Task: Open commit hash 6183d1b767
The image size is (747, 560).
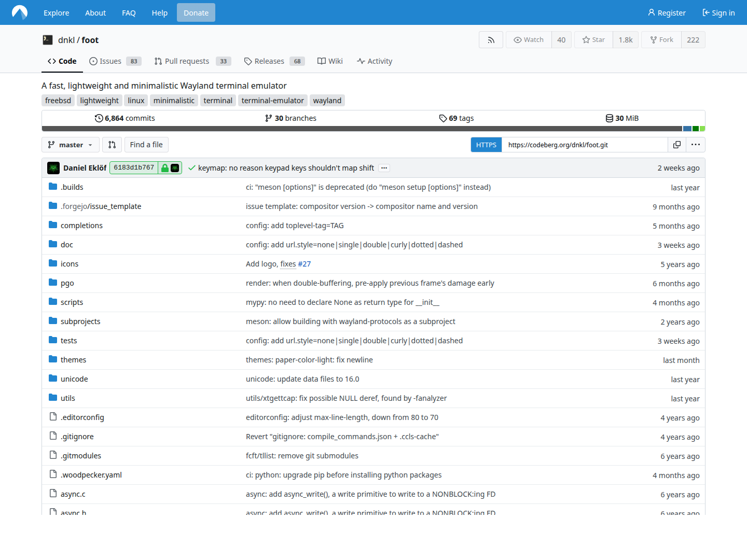Action: point(134,168)
